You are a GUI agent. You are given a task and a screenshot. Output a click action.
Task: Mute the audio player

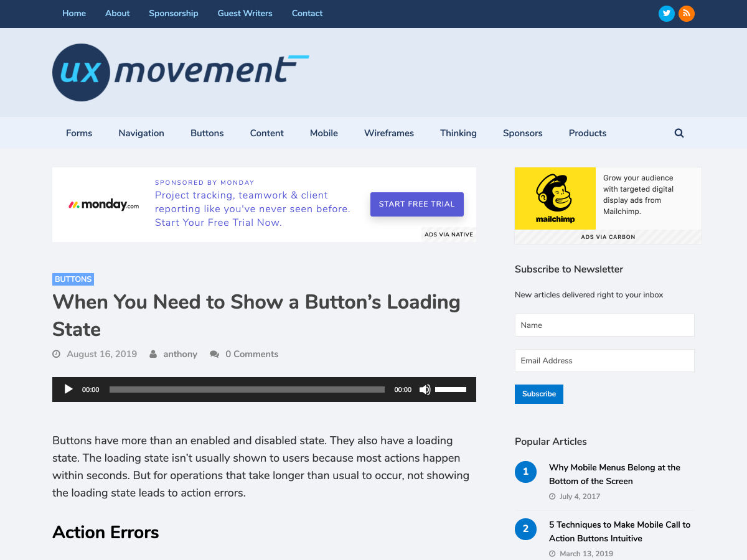[425, 390]
